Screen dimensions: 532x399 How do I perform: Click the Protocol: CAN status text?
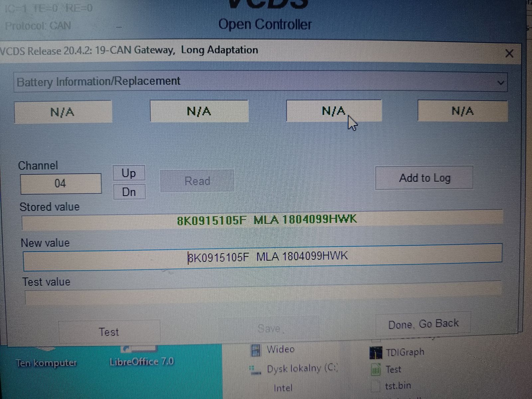(38, 26)
